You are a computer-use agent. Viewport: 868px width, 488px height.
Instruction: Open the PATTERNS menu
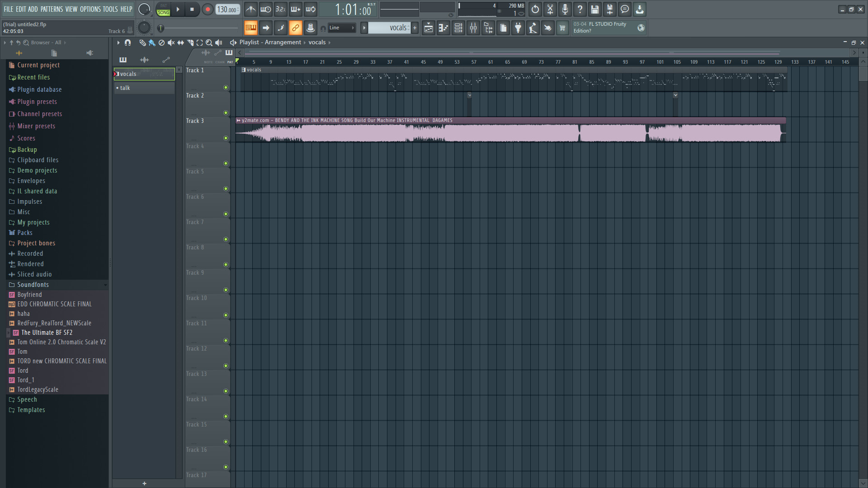(x=52, y=9)
